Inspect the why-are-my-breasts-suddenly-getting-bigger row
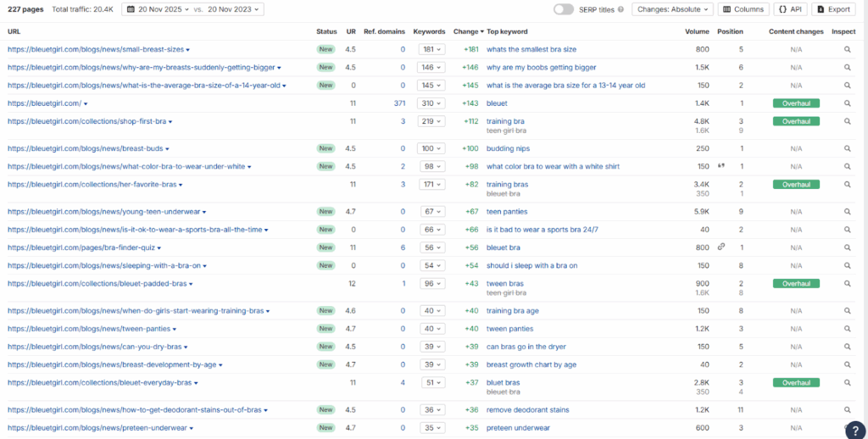Screen dimensions: 868x439 [x=847, y=68]
